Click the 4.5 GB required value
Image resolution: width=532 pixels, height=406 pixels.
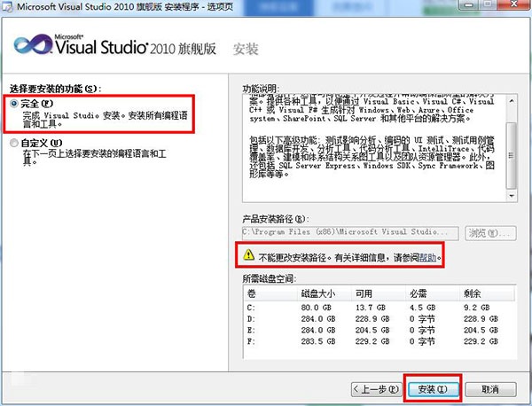click(422, 308)
